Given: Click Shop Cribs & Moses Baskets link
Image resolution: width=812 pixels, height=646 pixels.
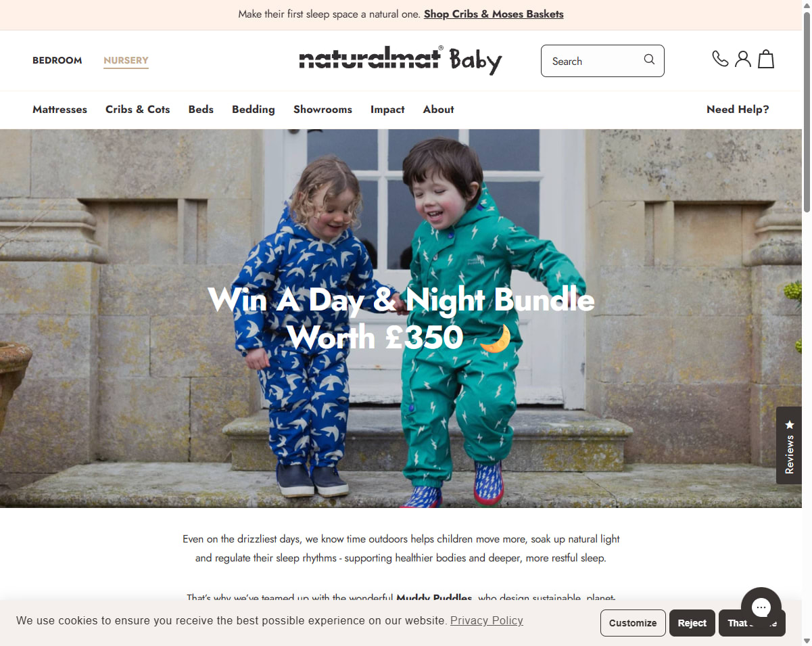Looking at the screenshot, I should coord(494,14).
